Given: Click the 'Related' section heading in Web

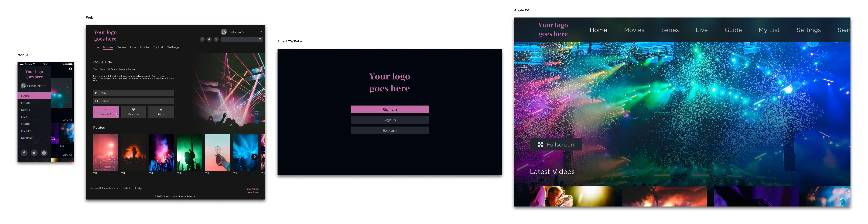Looking at the screenshot, I should pos(99,128).
